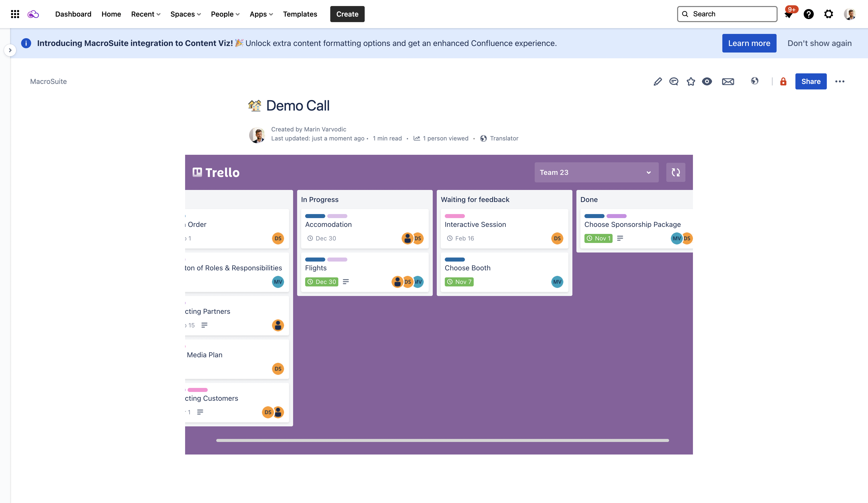Open the Templates menu item
Image resolution: width=868 pixels, height=503 pixels.
300,14
